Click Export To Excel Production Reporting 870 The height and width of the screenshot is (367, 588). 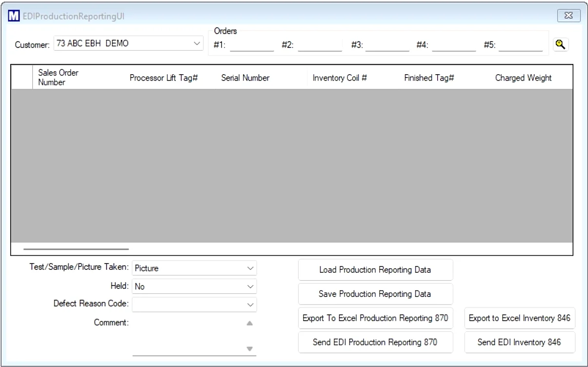[x=375, y=318]
